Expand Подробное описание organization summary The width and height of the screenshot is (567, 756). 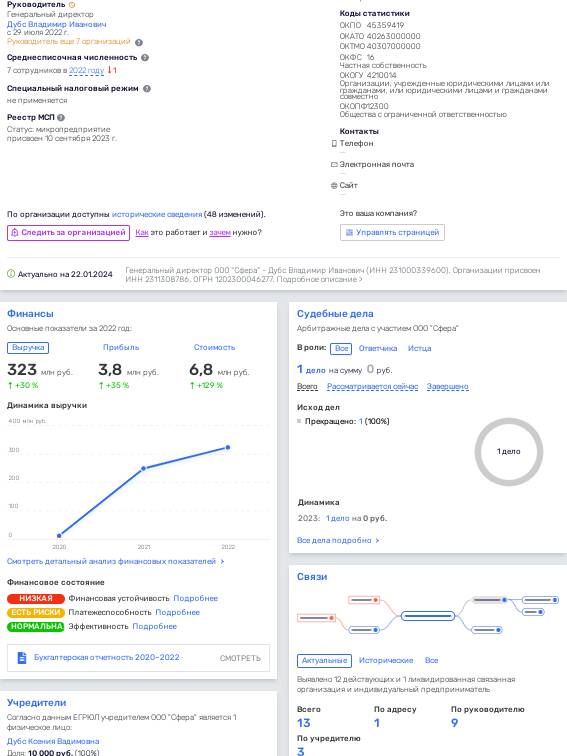(x=319, y=279)
